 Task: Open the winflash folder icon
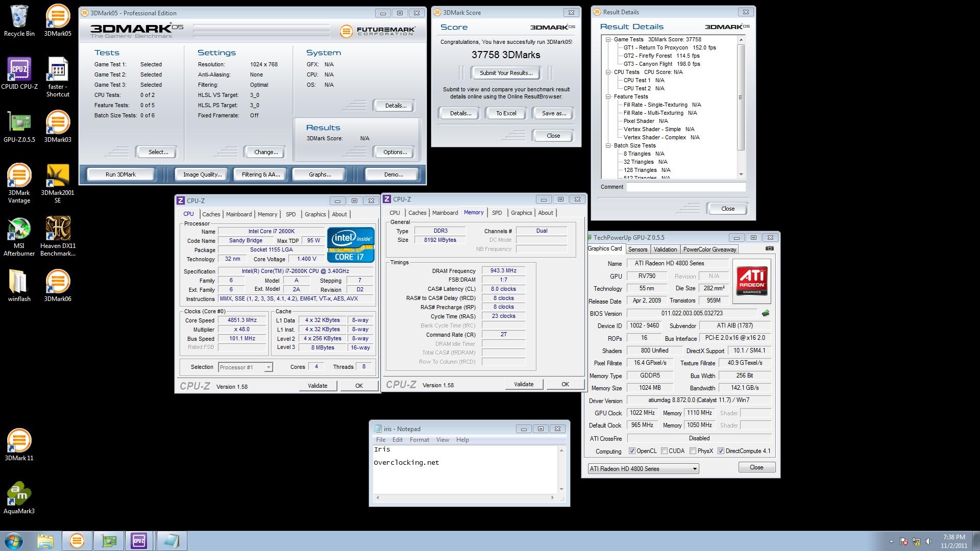(19, 285)
